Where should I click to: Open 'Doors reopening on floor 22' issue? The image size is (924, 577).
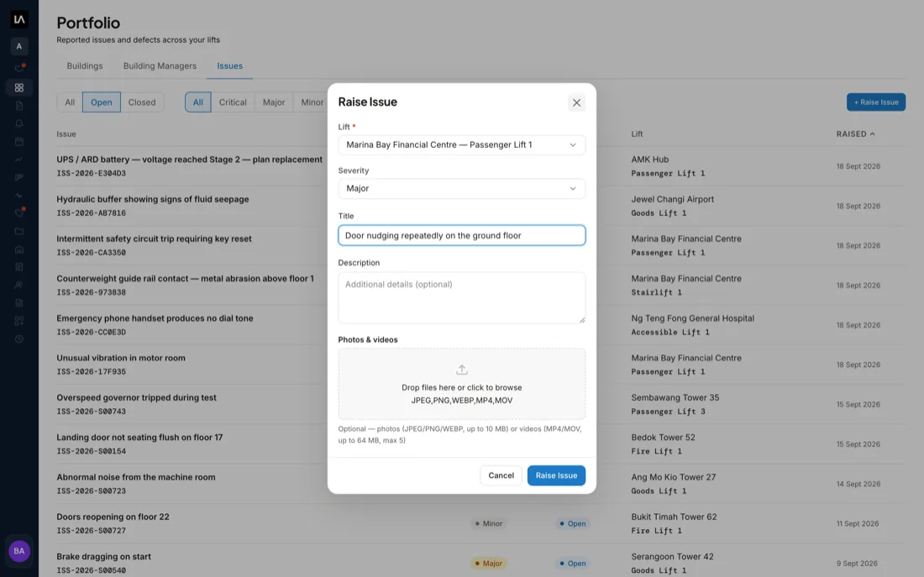click(113, 517)
